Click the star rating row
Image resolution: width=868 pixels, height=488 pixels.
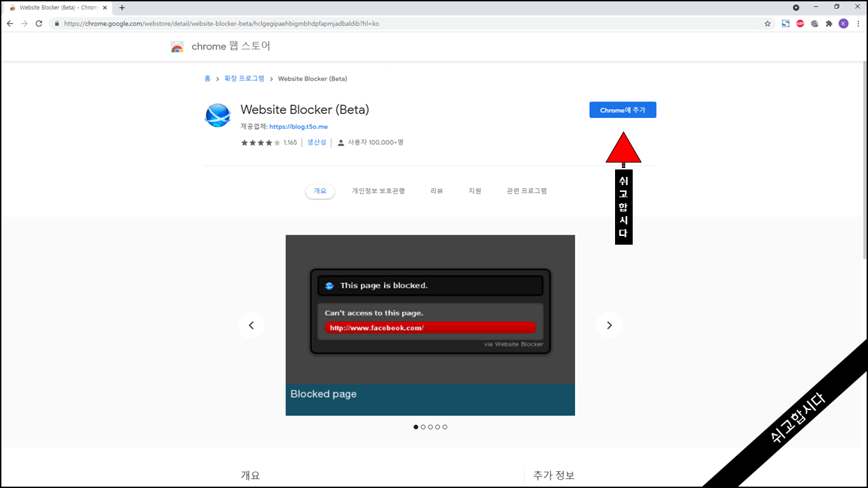tap(260, 142)
